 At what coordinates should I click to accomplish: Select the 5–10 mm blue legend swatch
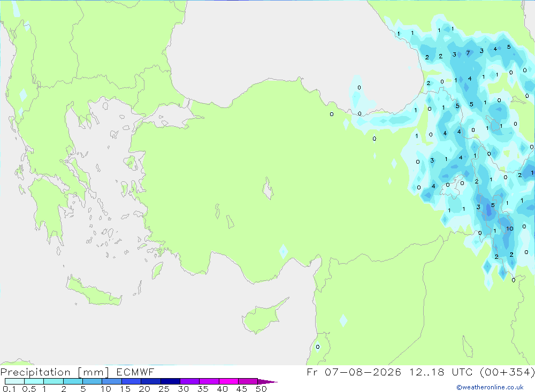coord(92,381)
